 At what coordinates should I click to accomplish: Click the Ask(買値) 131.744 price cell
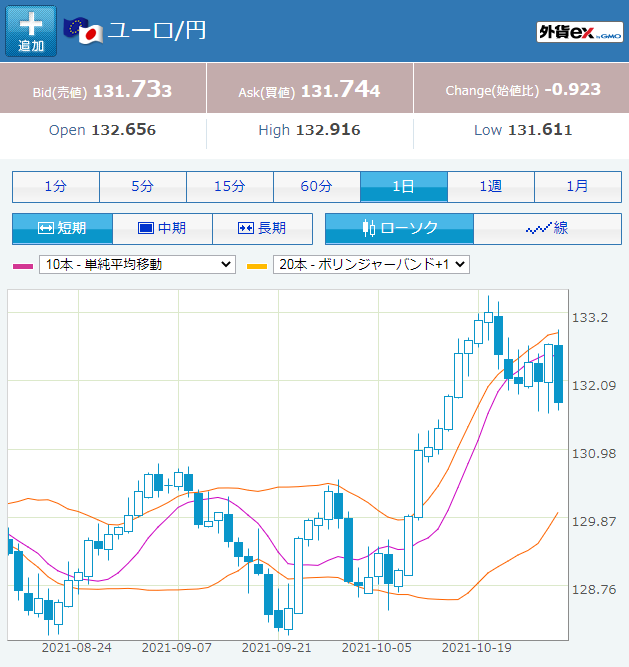[x=310, y=88]
